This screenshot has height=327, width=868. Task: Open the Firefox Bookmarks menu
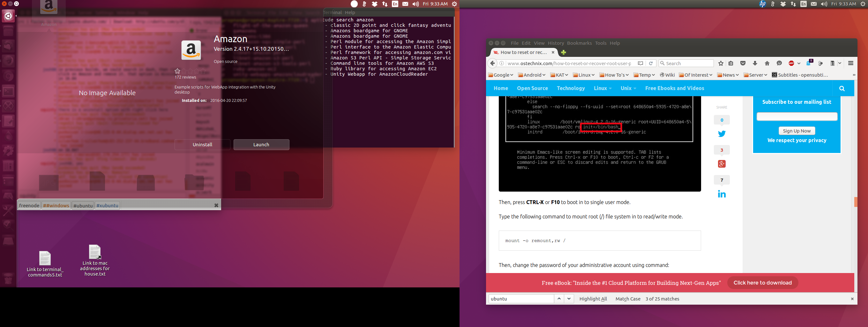point(579,43)
